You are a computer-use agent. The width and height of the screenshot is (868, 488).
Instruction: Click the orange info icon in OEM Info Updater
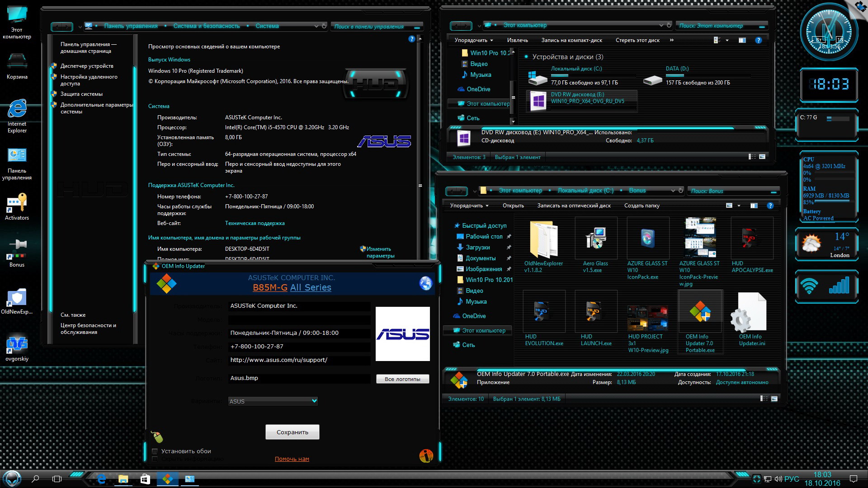[x=426, y=456]
